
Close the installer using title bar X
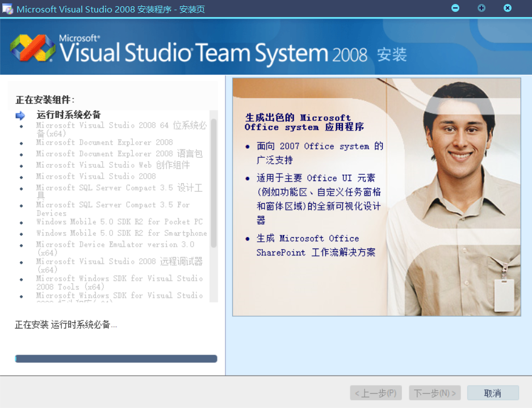pos(508,8)
